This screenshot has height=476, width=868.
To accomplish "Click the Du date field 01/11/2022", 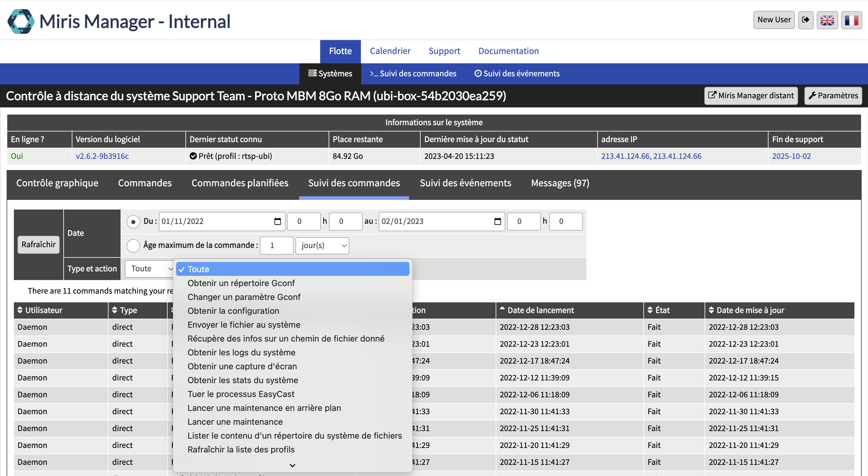I will click(x=222, y=221).
